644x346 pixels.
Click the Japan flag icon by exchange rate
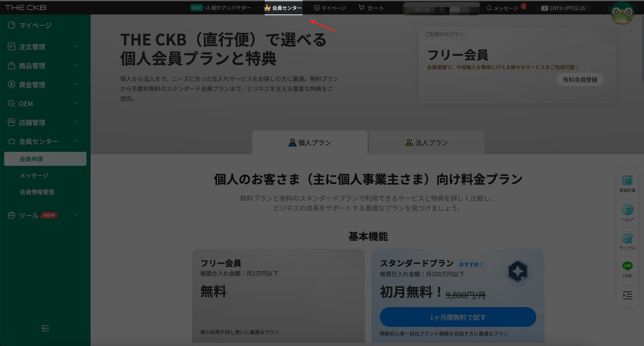click(545, 8)
